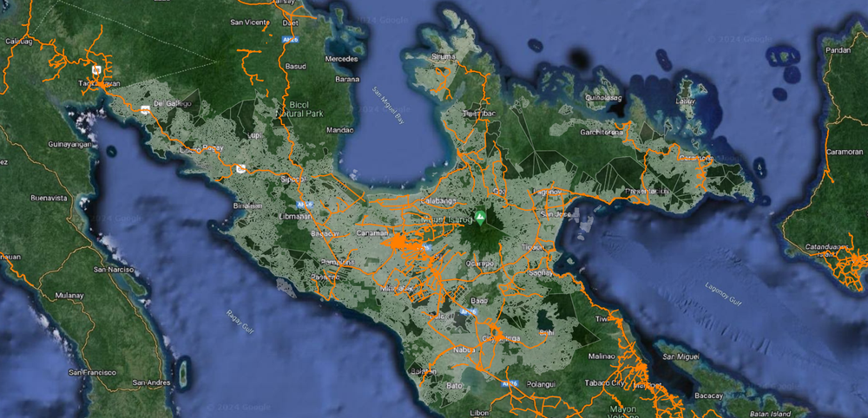Select the Mount Isarog text label
Screen dimensions: 868x418
click(449, 220)
